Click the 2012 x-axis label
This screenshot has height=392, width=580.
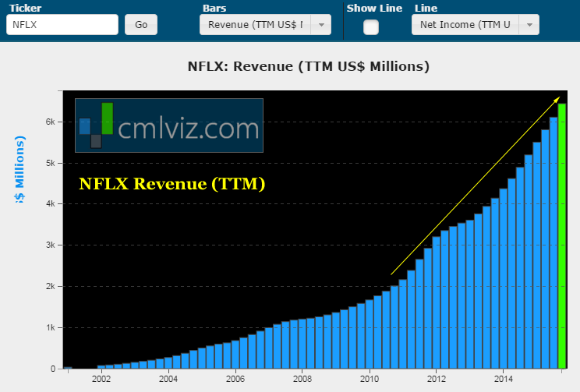point(437,379)
